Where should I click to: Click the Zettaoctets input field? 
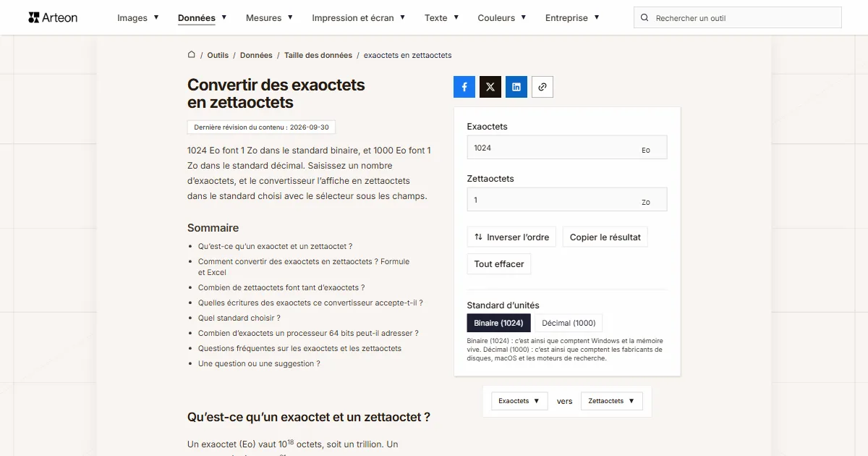(567, 200)
